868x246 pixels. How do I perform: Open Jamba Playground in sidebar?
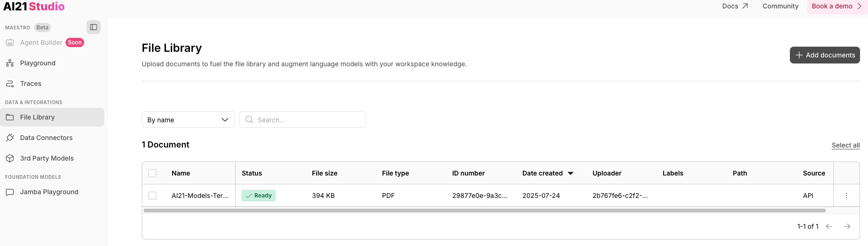[49, 192]
